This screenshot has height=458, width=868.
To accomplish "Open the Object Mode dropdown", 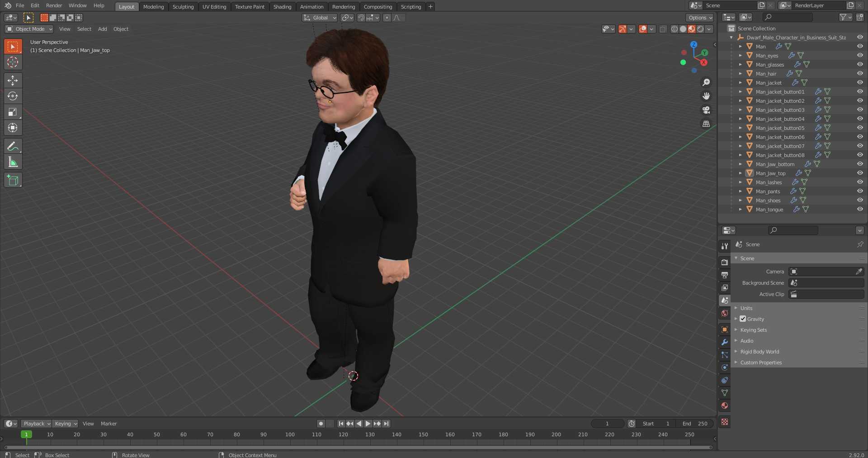I will click(x=29, y=29).
